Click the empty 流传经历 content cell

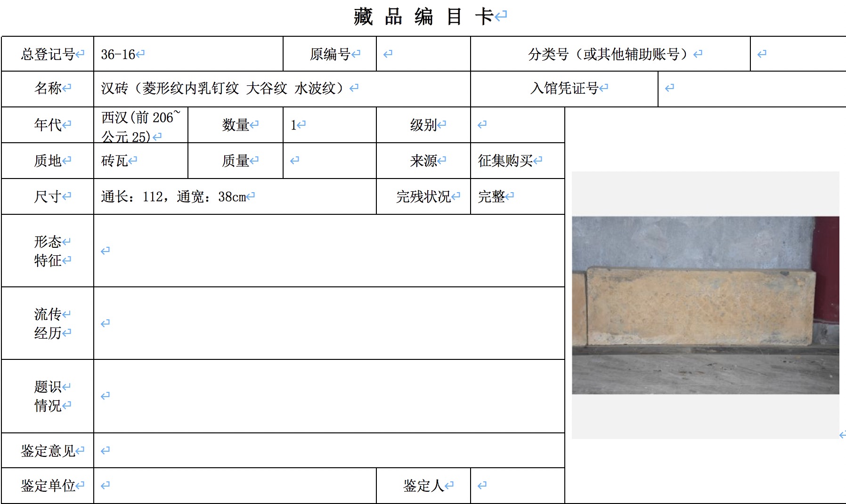click(329, 323)
